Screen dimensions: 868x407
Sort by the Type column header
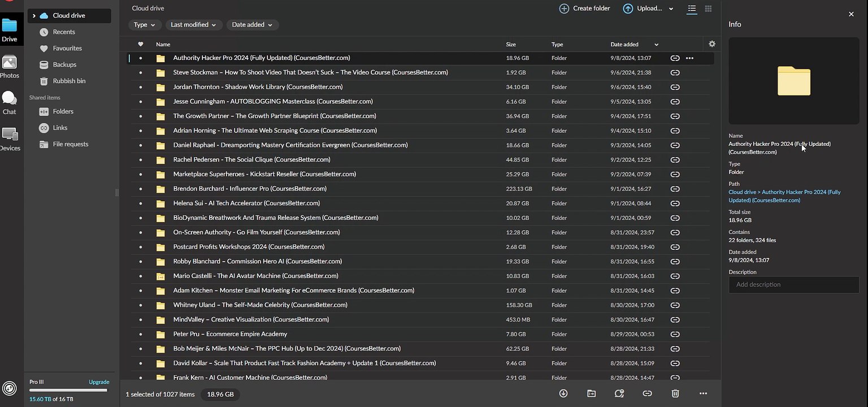pos(557,44)
